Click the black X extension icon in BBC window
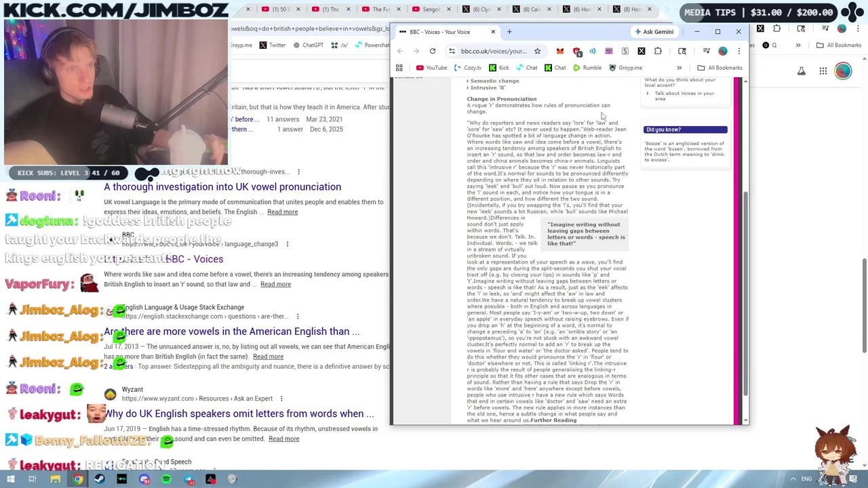 pos(642,51)
